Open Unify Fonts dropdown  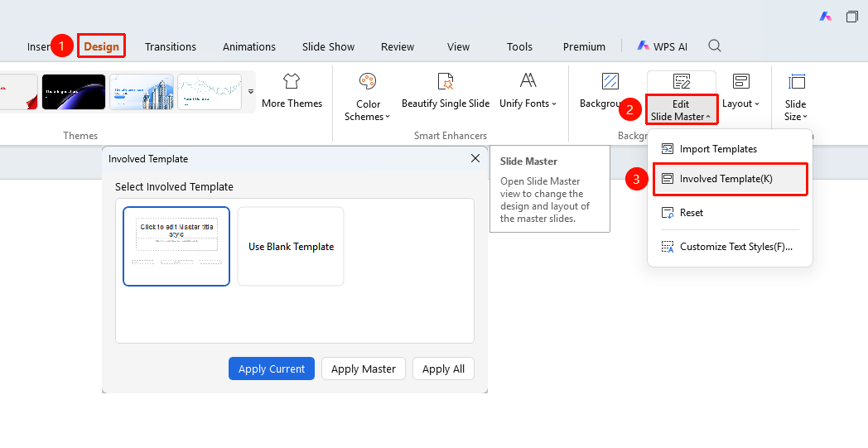coord(528,90)
